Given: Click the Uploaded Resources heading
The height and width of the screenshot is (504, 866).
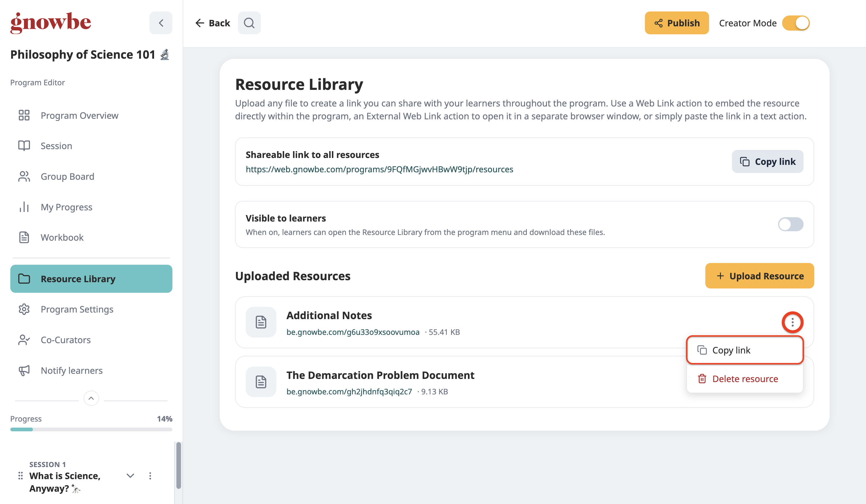Looking at the screenshot, I should [x=293, y=276].
